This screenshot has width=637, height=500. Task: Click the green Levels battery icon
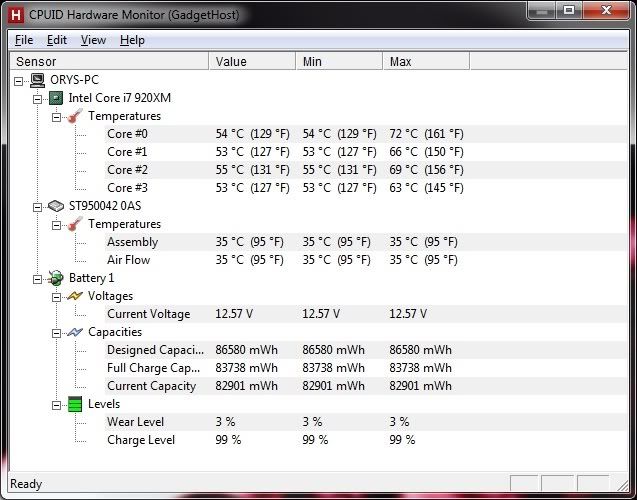[x=75, y=404]
